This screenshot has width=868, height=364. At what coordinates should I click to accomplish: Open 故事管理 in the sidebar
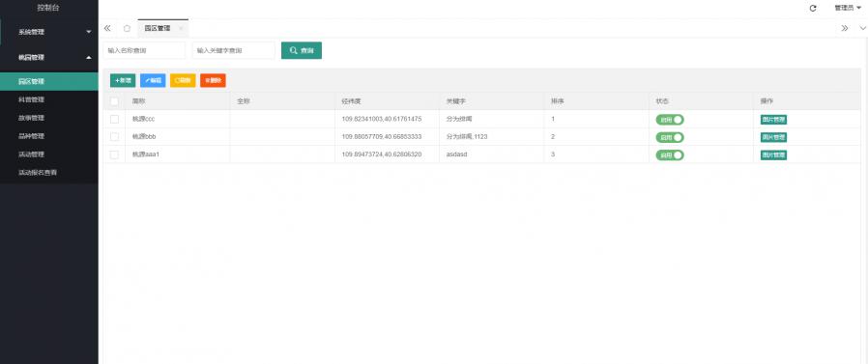point(49,118)
